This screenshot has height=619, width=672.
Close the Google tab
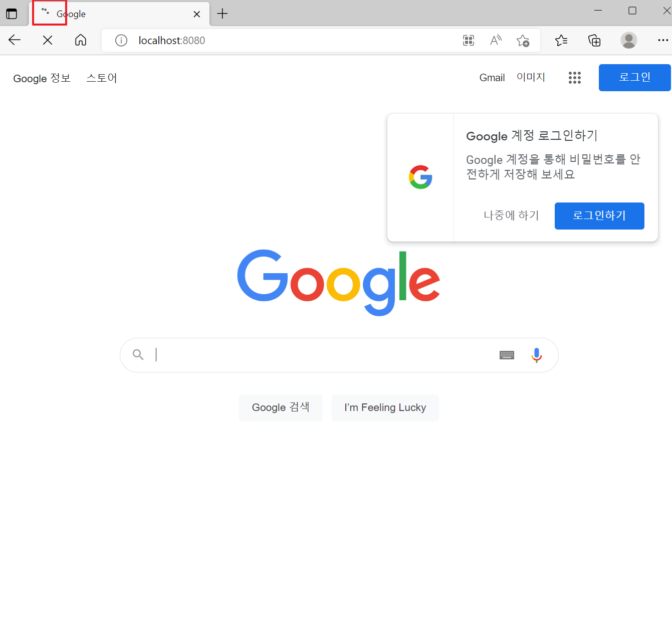pyautogui.click(x=197, y=14)
